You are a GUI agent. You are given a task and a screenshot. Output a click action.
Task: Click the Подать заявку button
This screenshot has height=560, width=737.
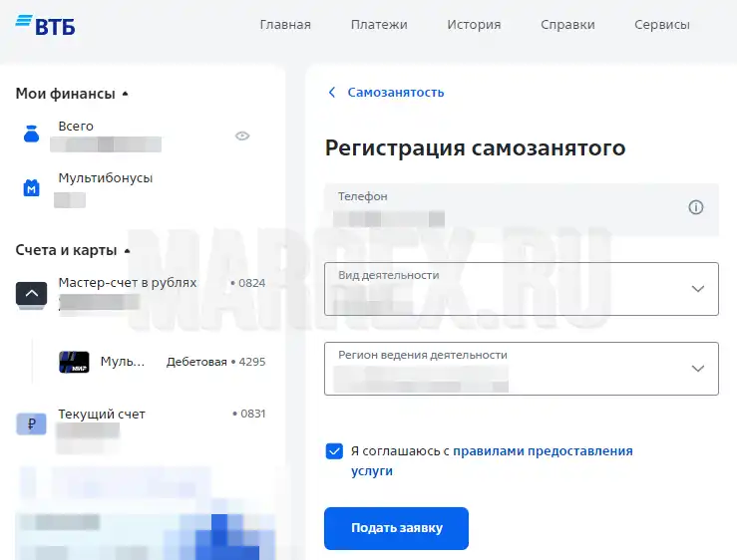pyautogui.click(x=396, y=528)
